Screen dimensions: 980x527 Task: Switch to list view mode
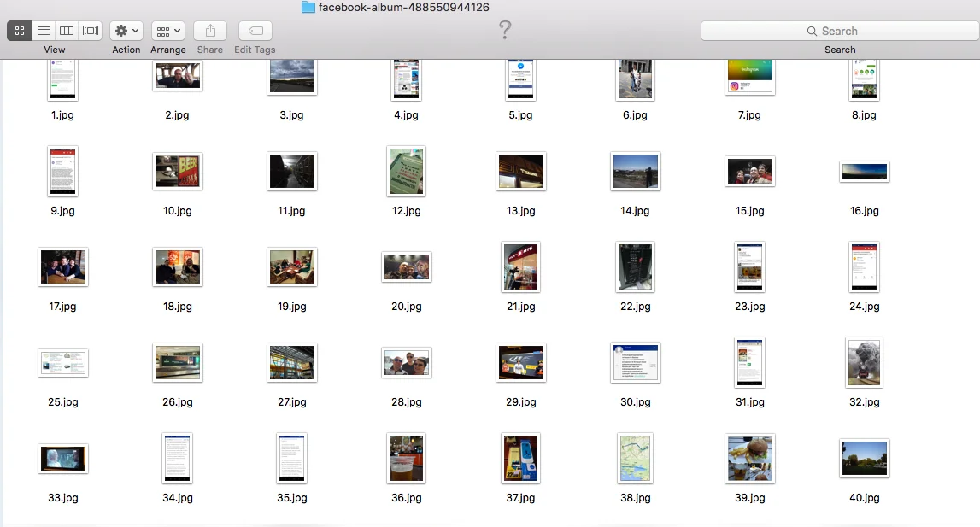coord(44,31)
